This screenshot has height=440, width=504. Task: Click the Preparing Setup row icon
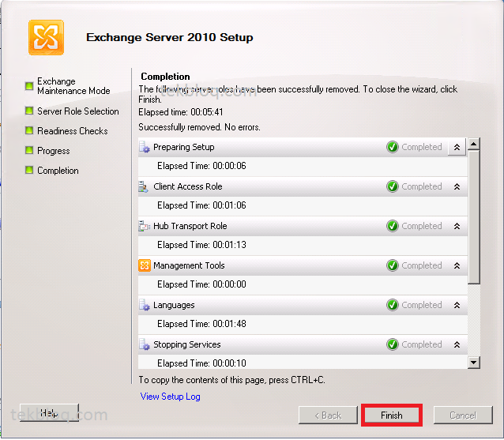point(145,147)
